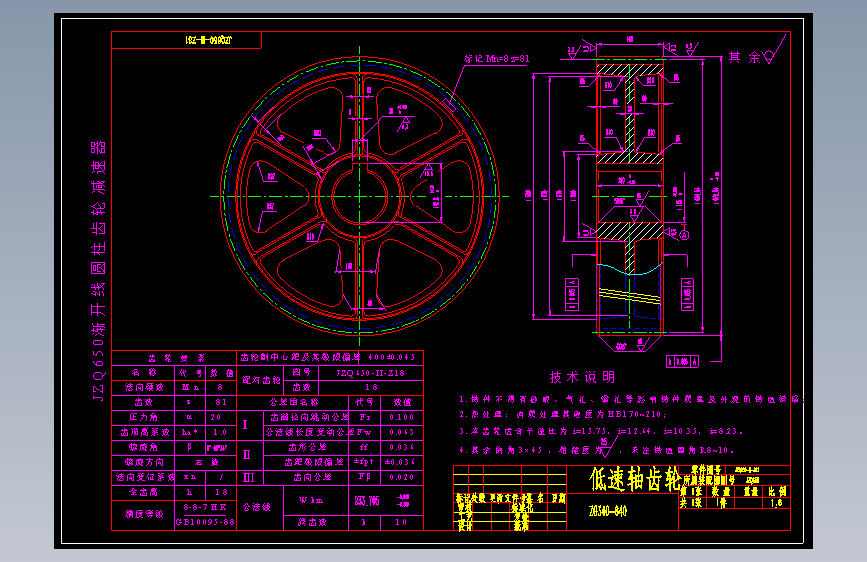Select the Fw tolerance value 0.063
Screen dimensions: 867x562
402,432
